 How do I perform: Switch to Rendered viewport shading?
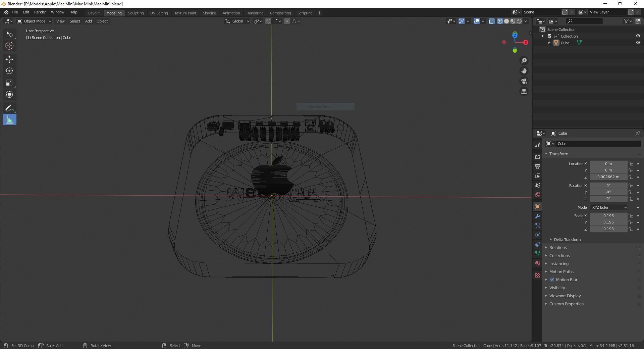pos(519,21)
